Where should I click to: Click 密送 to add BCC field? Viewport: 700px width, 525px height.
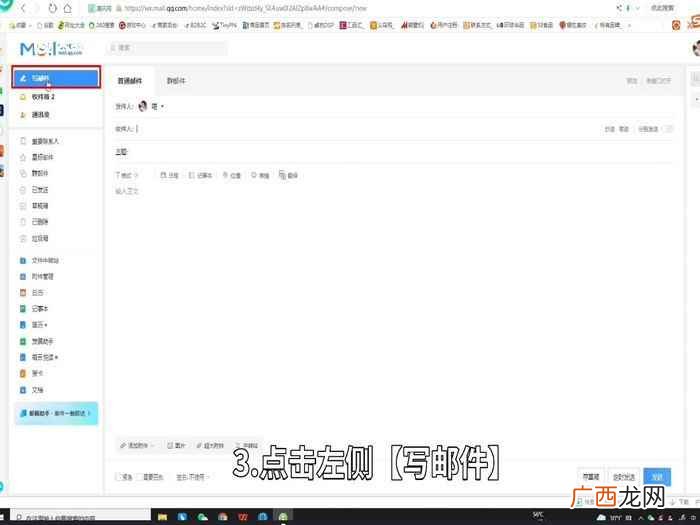[623, 129]
